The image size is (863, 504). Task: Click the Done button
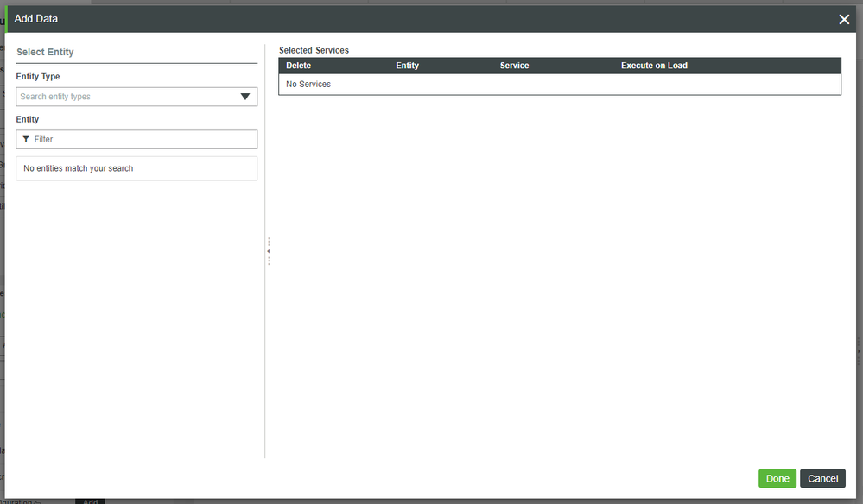[x=777, y=478]
